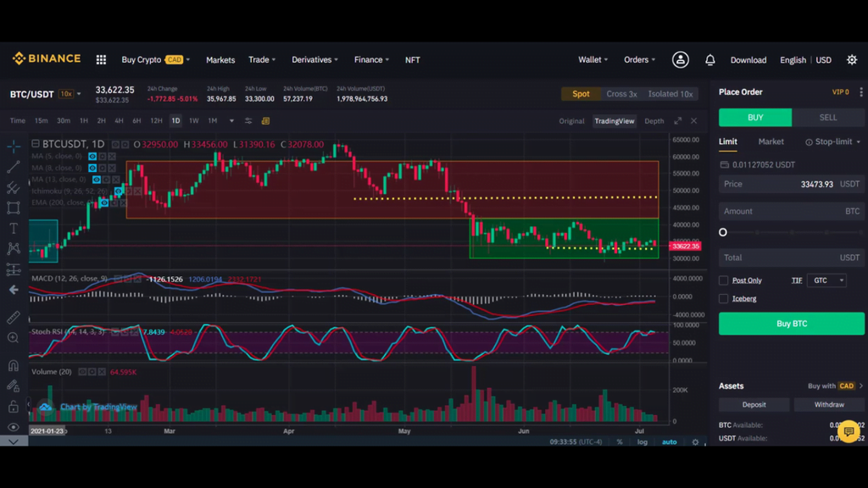Open the Binance apps grid menu
This screenshot has height=488, width=868.
coord(101,60)
